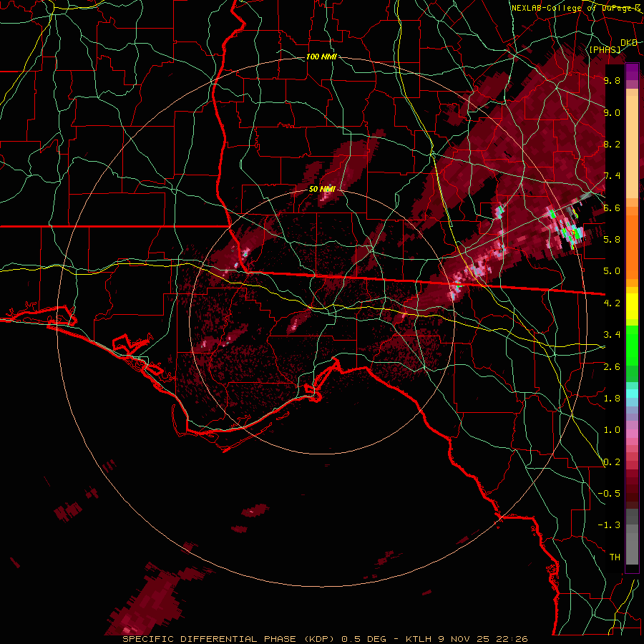
Task: Click the TH threshold label on legend
Action: pos(615,557)
